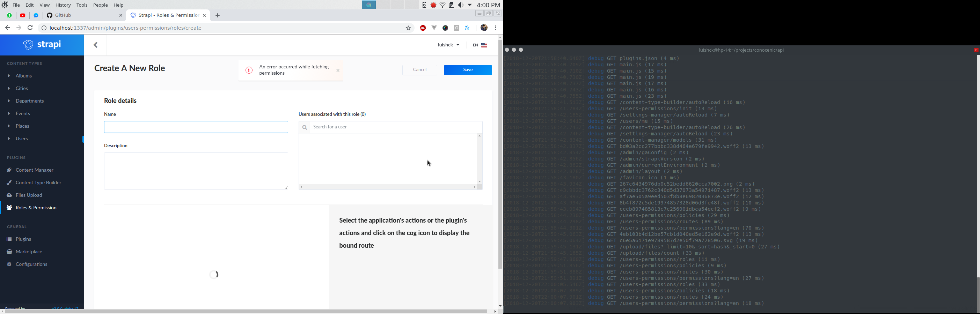Image resolution: width=980 pixels, height=314 pixels.
Task: Open the volume control tray icon
Action: point(461,5)
